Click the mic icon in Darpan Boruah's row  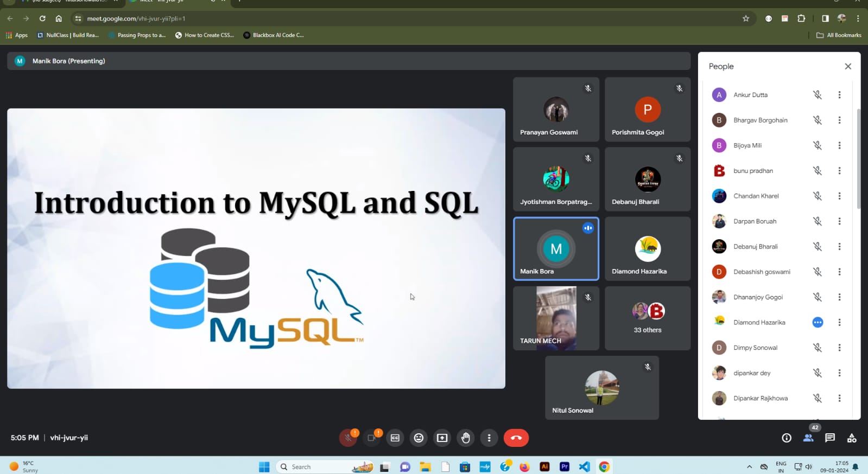(818, 221)
